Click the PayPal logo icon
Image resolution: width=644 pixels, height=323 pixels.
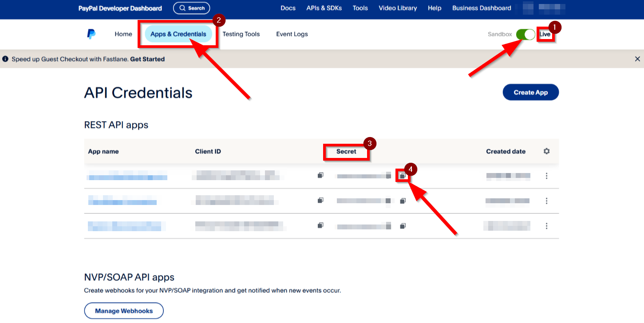(x=91, y=34)
